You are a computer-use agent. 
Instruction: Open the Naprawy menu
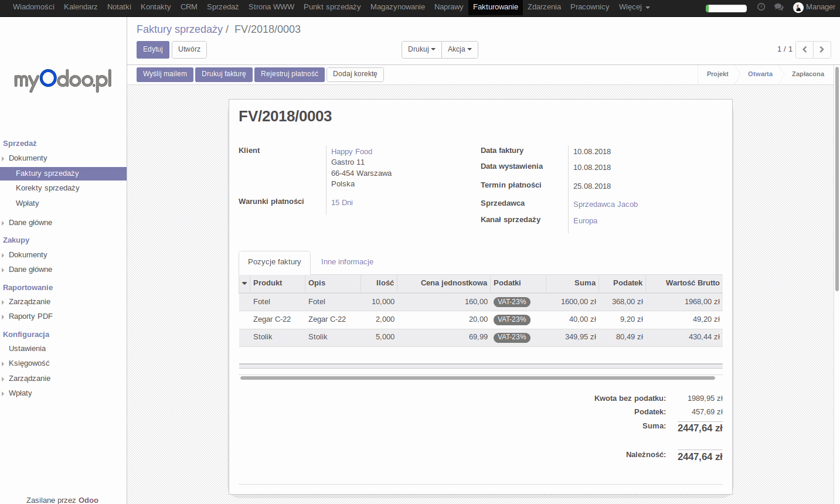point(449,7)
